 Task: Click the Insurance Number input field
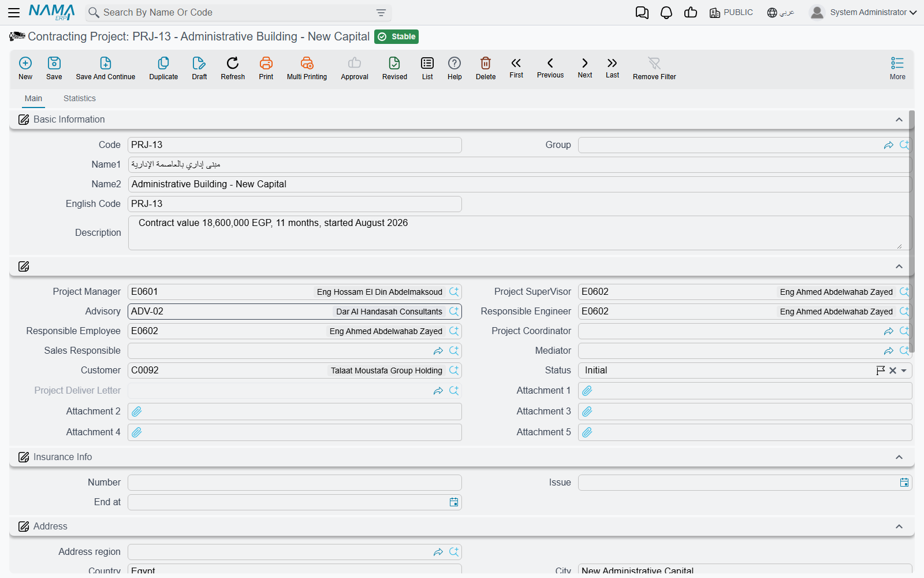295,483
